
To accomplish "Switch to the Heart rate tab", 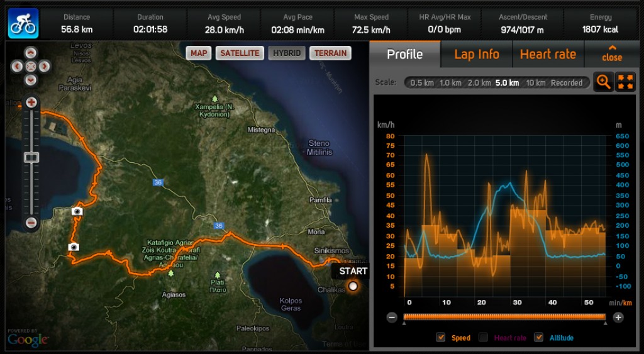I will click(x=548, y=54).
